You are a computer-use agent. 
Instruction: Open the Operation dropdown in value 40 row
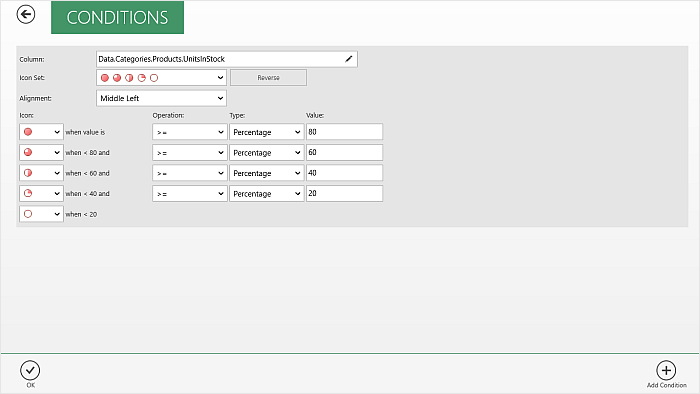click(190, 173)
